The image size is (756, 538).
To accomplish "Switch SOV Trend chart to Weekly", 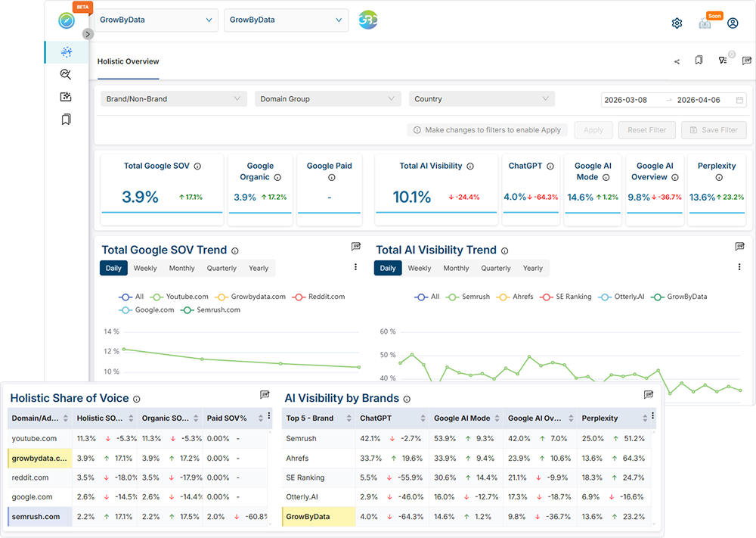I will point(145,268).
